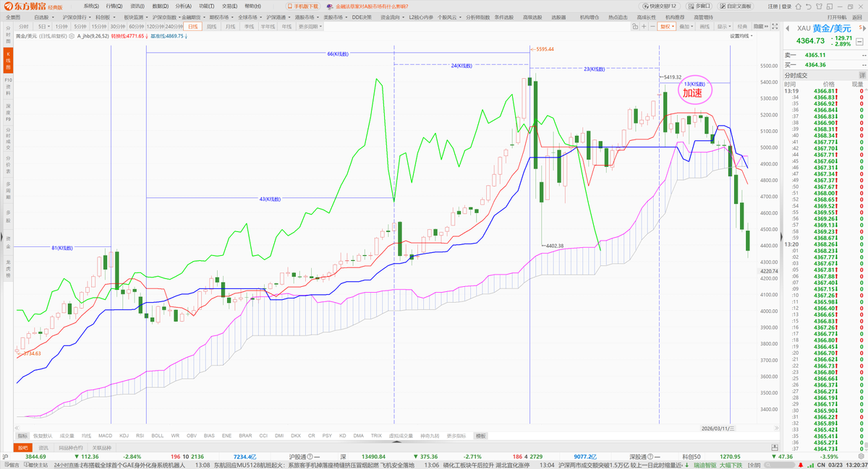Viewport: 868px width, 469px height.
Task: Open the 多窗口 multi-window view
Action: pyautogui.click(x=698, y=6)
